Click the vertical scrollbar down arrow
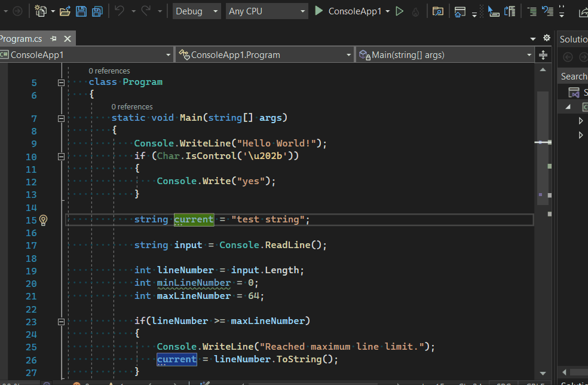 pyautogui.click(x=543, y=372)
